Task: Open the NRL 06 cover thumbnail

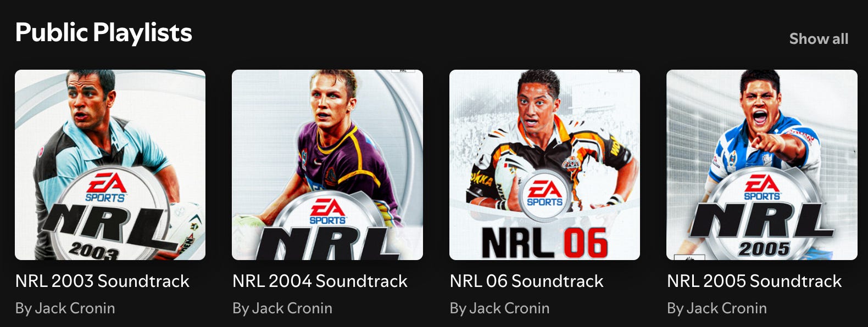Action: (544, 165)
